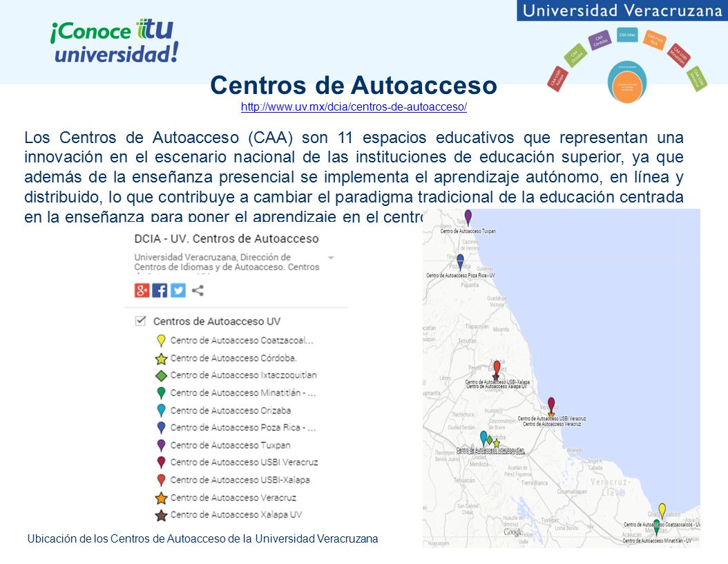Click the blue 'CAA Ixtac' diagram box
This screenshot has height=564, width=728.
(627, 35)
